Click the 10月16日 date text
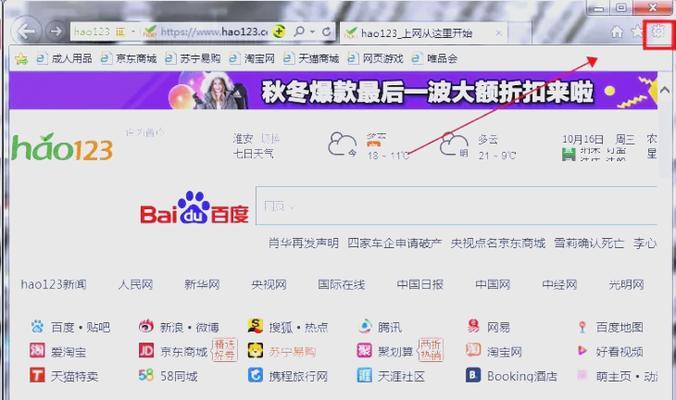676x400 pixels. [583, 139]
